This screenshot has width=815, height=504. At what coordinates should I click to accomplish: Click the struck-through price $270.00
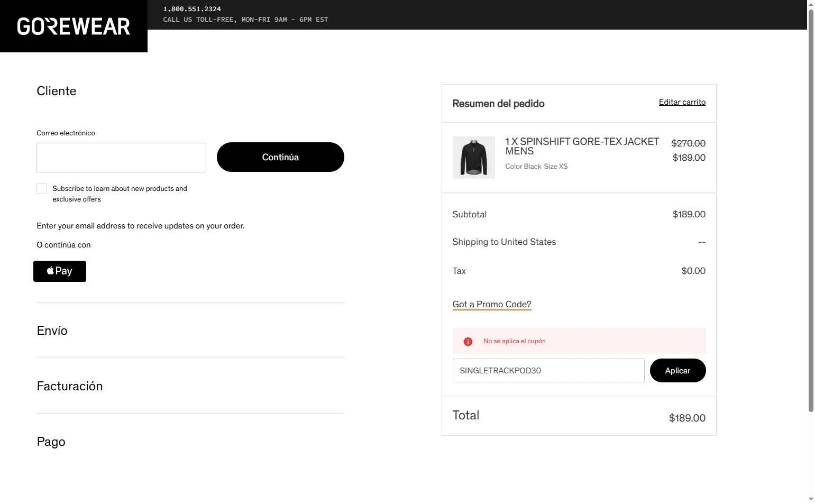point(688,143)
